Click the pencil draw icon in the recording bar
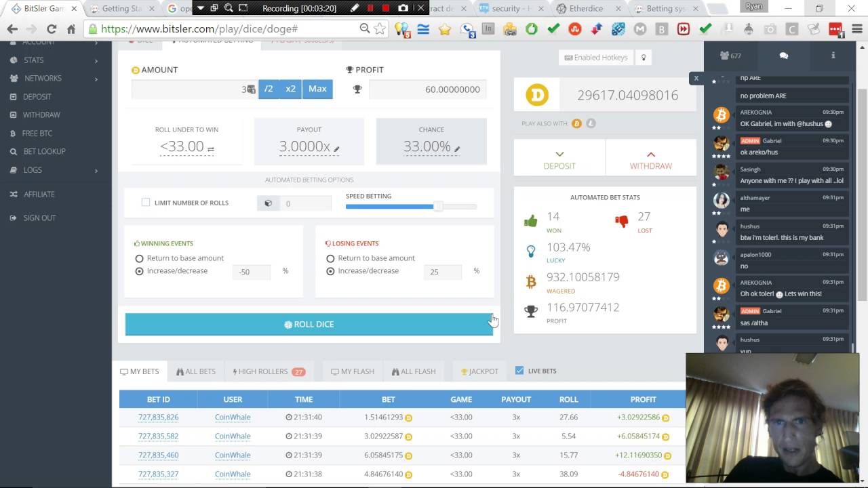Viewport: 868px width, 488px height. [x=354, y=8]
